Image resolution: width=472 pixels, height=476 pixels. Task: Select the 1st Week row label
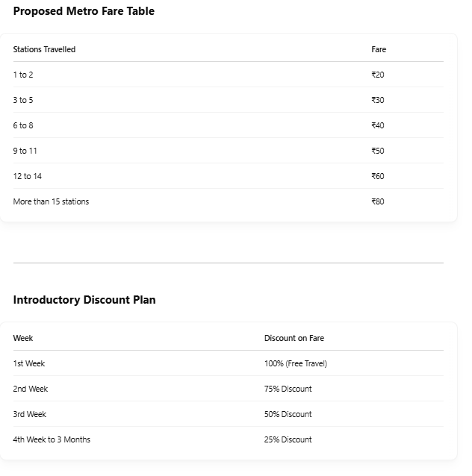coord(29,363)
